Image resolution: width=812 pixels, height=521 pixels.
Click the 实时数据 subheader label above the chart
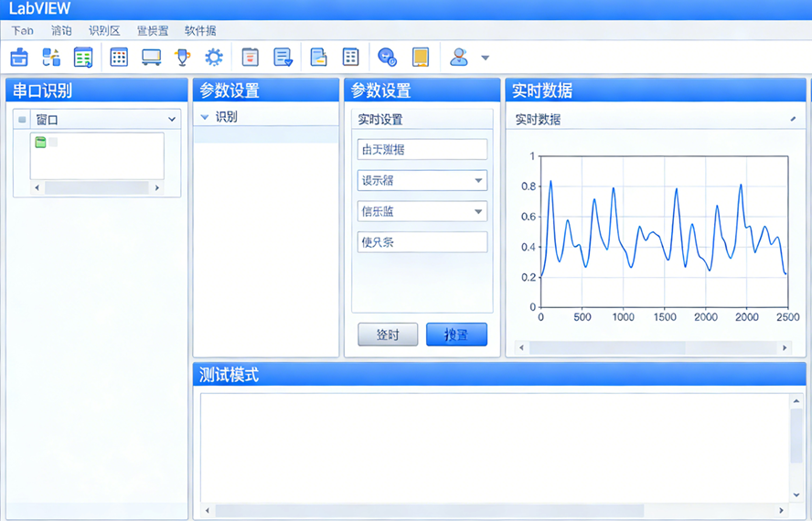coord(538,120)
